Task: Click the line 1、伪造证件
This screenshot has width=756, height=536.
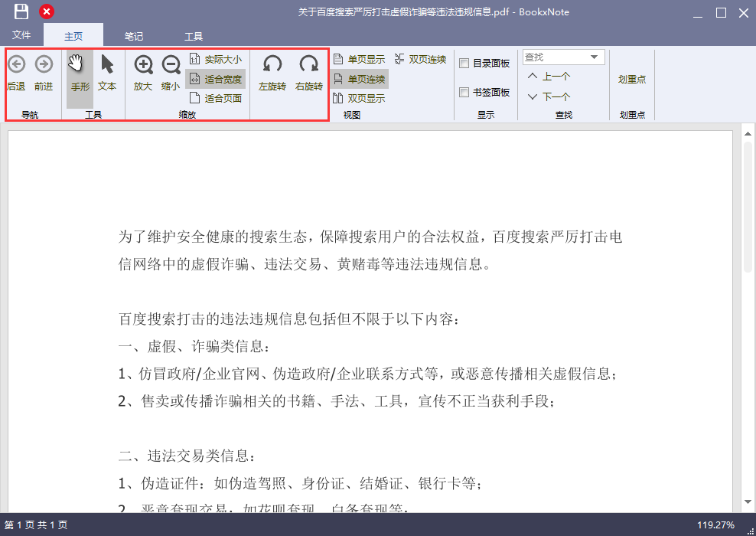Action: click(x=300, y=483)
